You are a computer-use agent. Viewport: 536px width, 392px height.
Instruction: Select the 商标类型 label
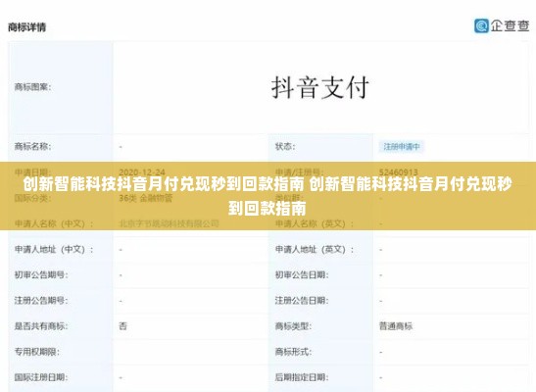(293, 326)
